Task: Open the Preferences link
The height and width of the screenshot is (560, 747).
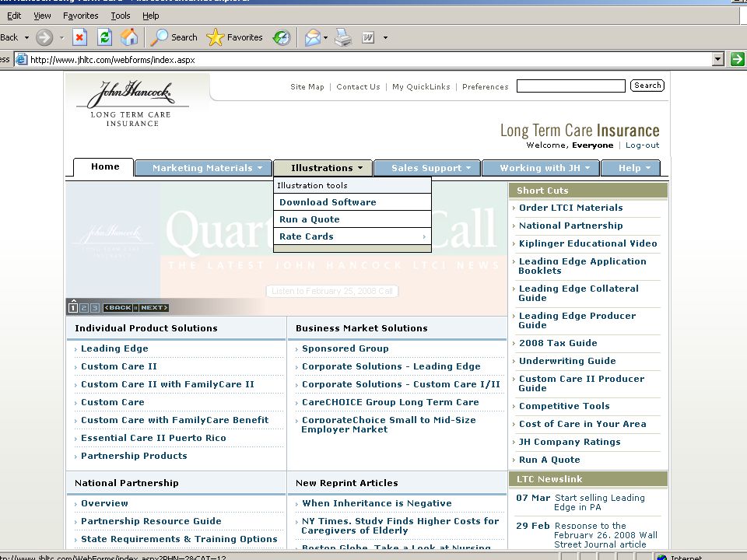Action: coord(485,86)
